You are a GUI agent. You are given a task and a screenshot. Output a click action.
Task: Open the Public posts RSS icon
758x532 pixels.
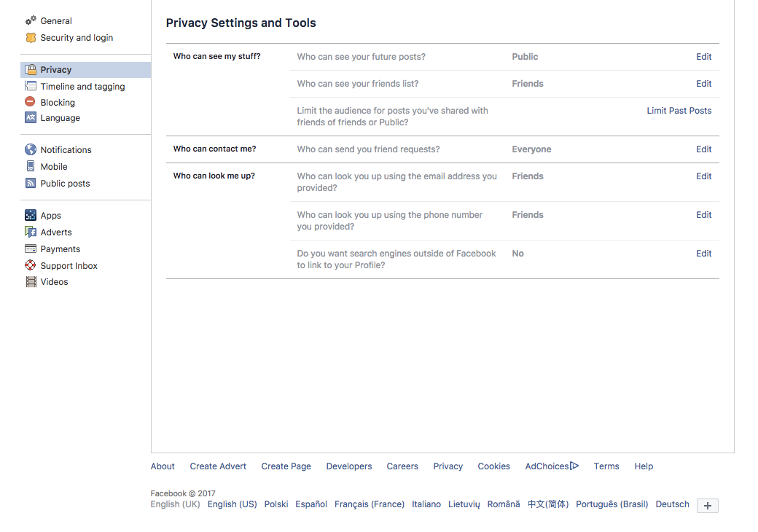pos(31,183)
